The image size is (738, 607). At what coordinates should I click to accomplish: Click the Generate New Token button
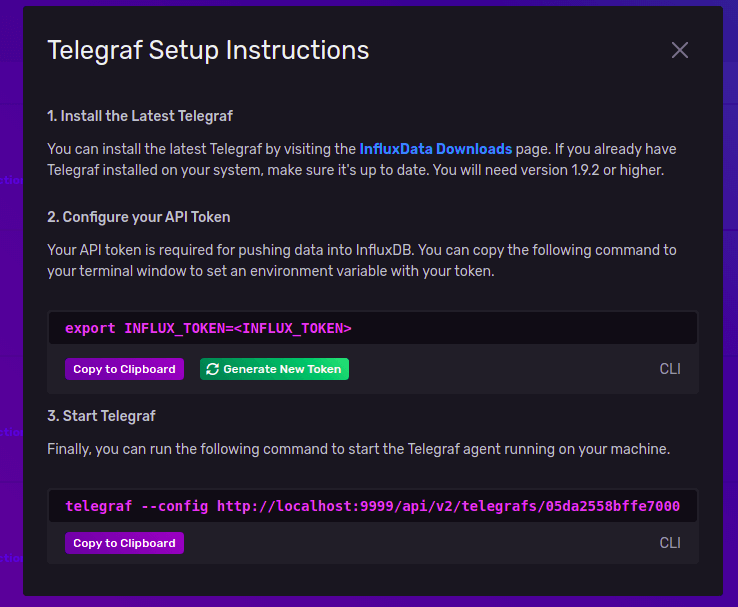click(x=274, y=369)
